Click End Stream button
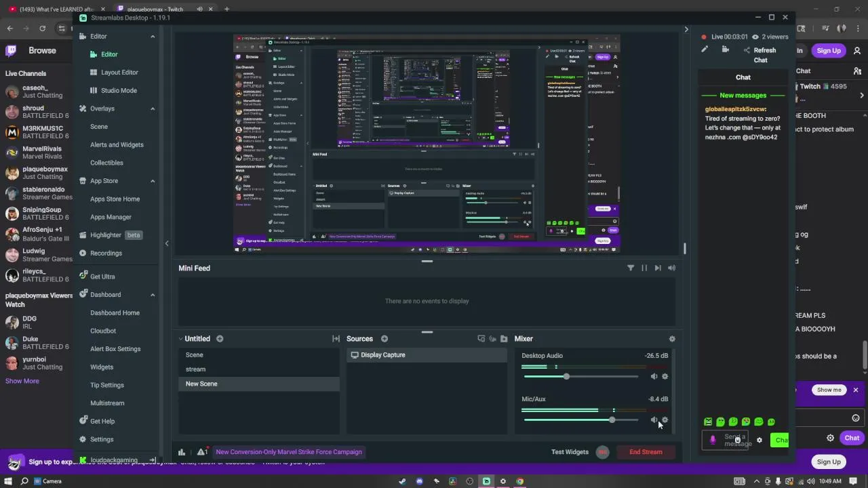The image size is (868, 488). point(646,452)
